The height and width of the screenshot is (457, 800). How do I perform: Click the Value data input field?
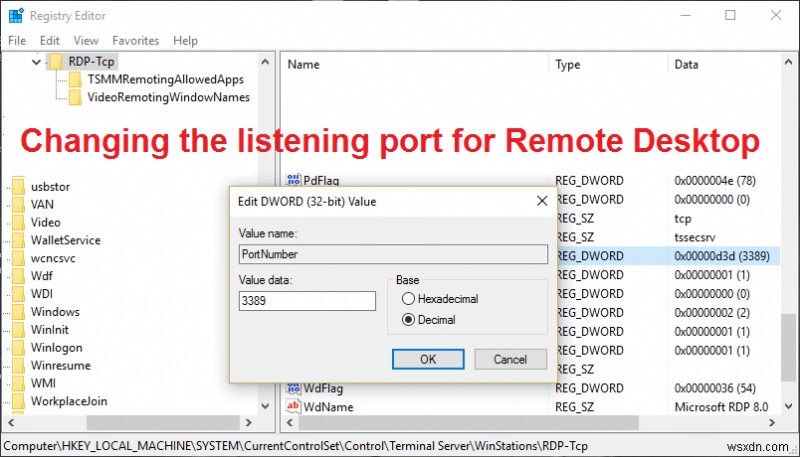tap(307, 301)
